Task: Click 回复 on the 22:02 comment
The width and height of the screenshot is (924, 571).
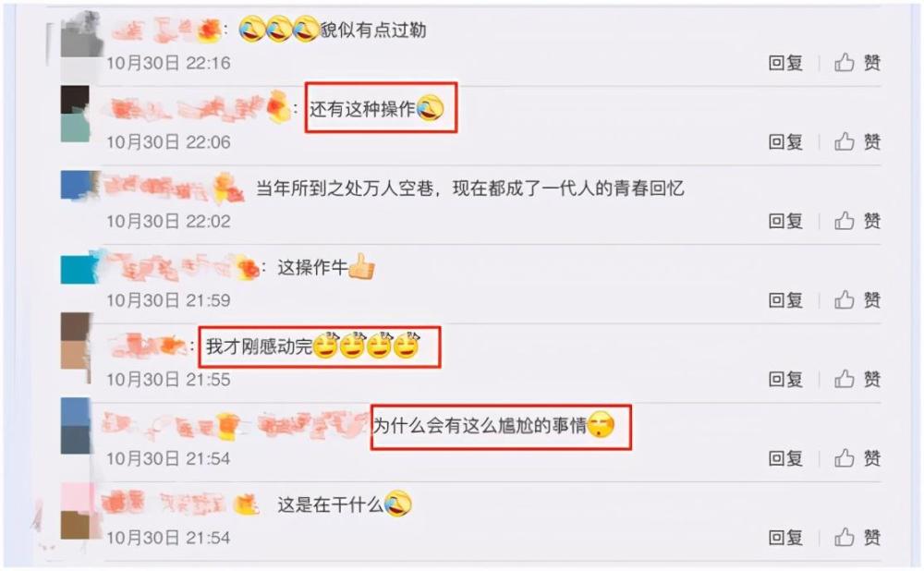Action: pos(785,221)
